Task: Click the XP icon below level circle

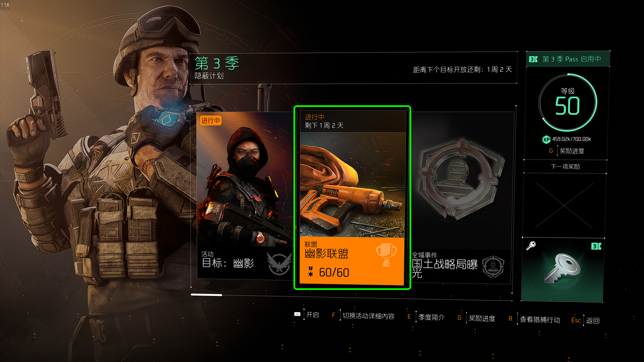Action: pyautogui.click(x=546, y=139)
